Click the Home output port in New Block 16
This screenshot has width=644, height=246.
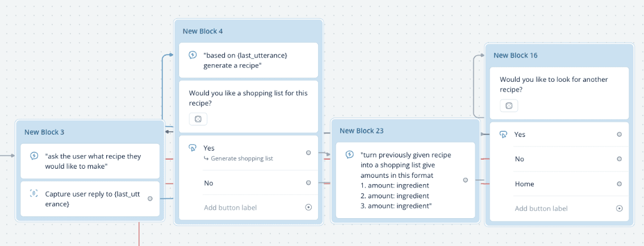[619, 184]
